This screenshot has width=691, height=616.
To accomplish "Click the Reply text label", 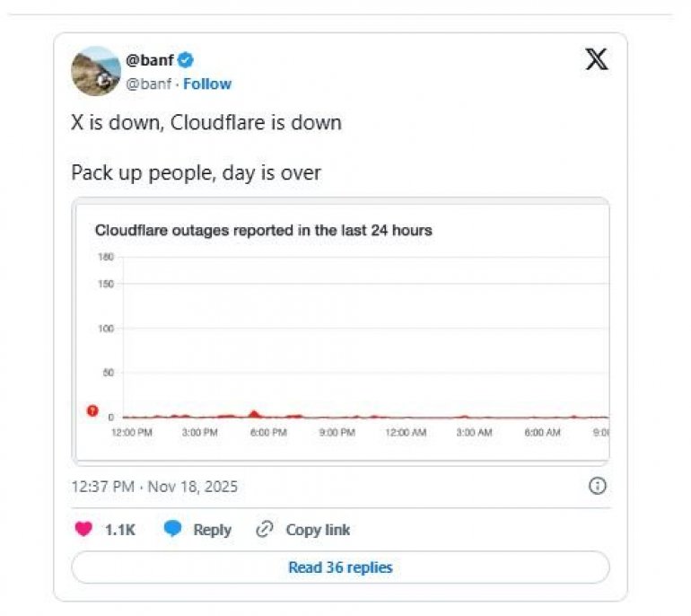I will 212,530.
